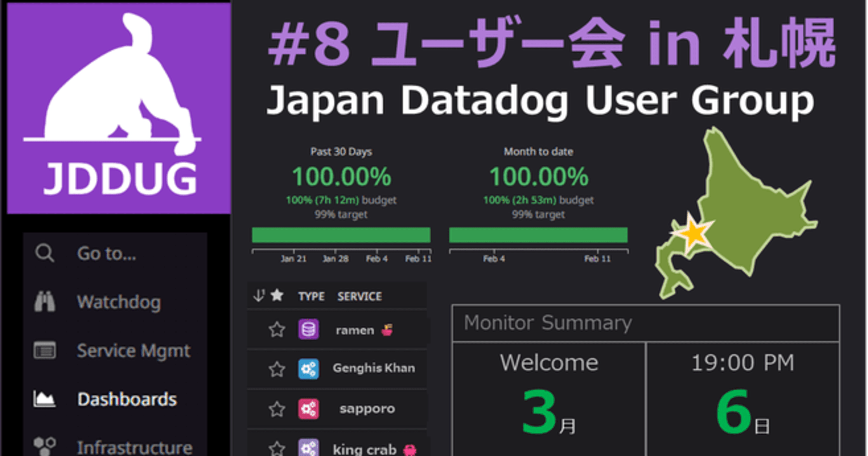Viewport: 868px width, 456px height.
Task: Sort by the SERVICE column header
Action: click(360, 297)
